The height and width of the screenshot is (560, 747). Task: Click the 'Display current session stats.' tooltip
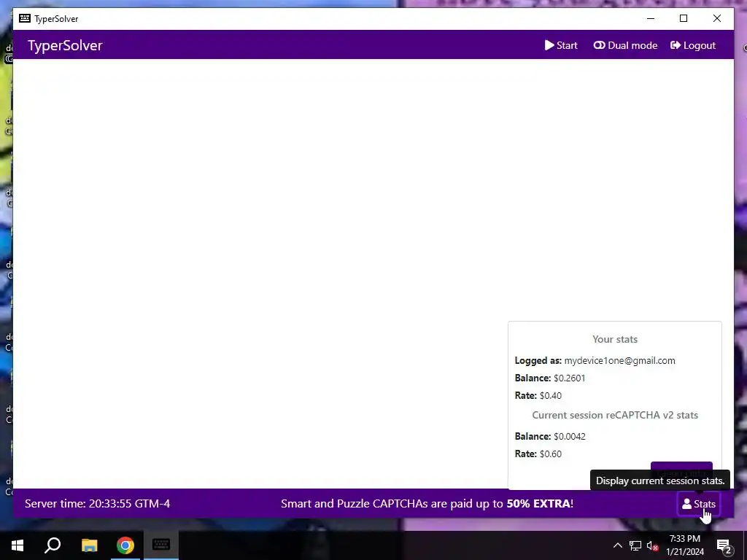659,481
